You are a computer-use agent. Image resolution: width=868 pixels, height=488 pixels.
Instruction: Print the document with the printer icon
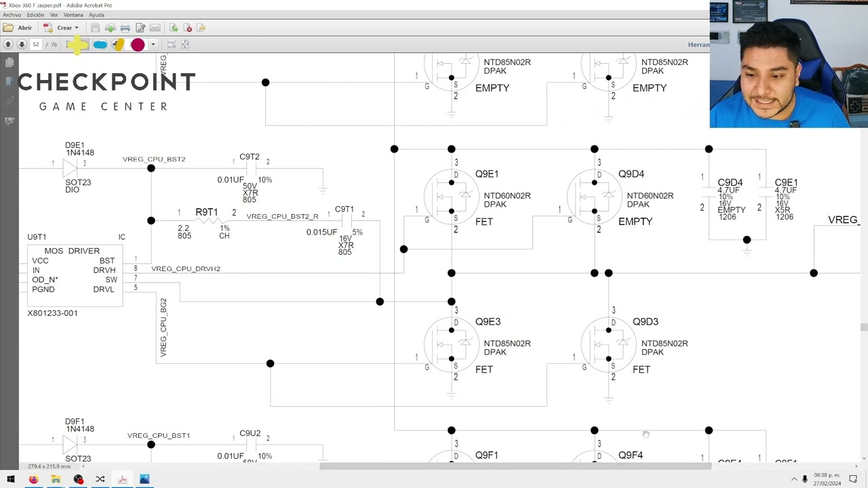click(125, 28)
